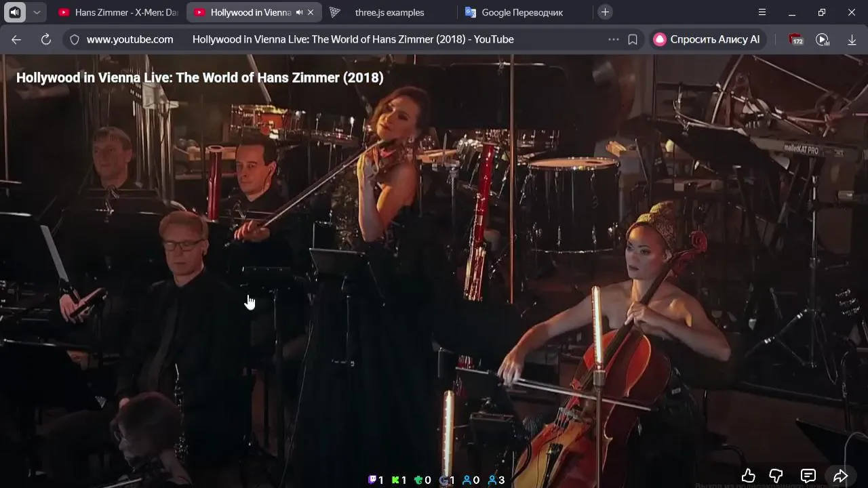Click the video frame to pause playback
The image size is (868, 488).
(x=434, y=271)
